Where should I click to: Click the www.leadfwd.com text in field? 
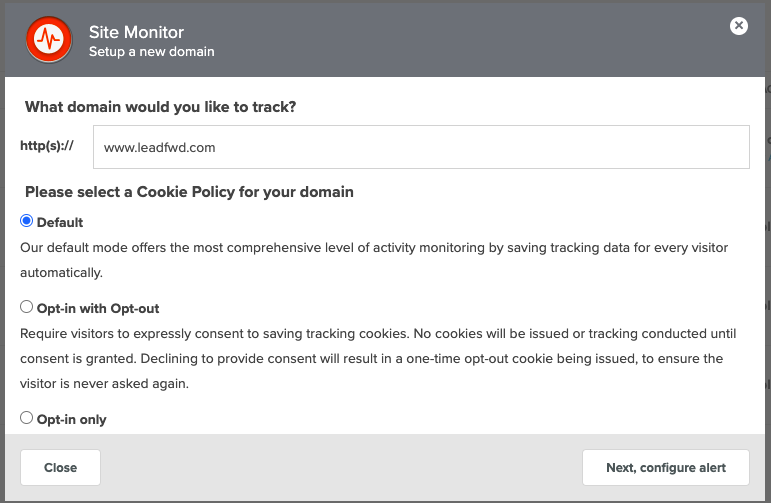coord(159,148)
